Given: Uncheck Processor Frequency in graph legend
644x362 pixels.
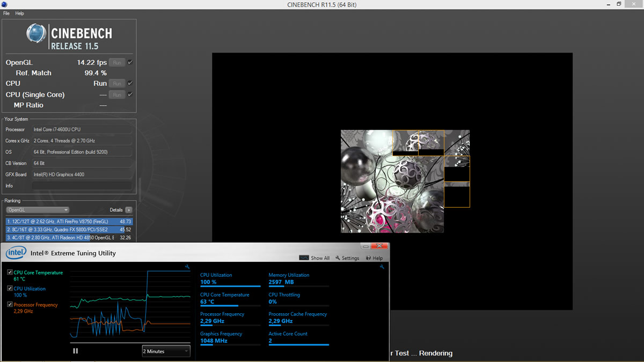Looking at the screenshot, I should tap(10, 305).
